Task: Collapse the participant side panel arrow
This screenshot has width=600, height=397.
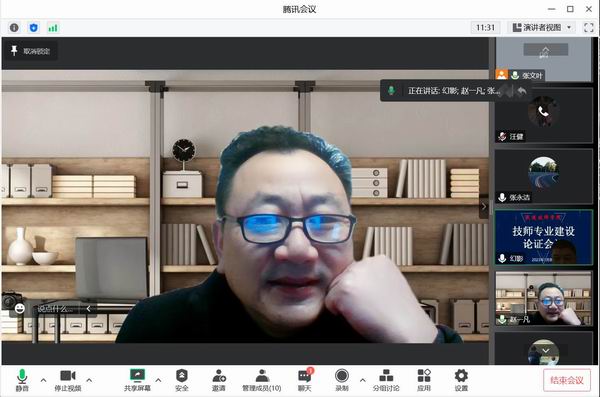Action: pos(484,207)
